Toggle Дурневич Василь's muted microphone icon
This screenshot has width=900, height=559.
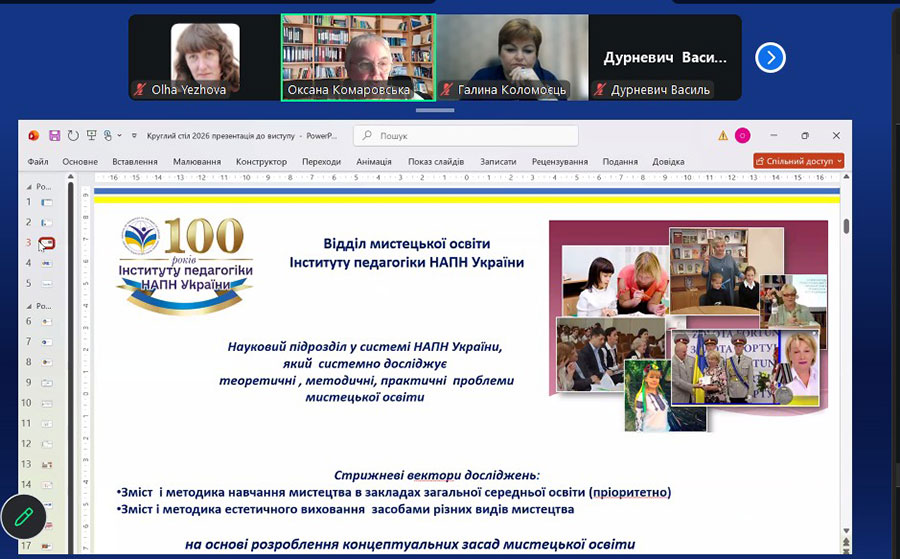[600, 90]
